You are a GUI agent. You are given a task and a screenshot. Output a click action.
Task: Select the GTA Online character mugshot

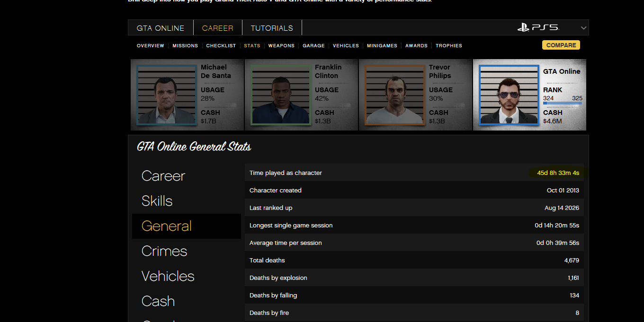coord(509,95)
